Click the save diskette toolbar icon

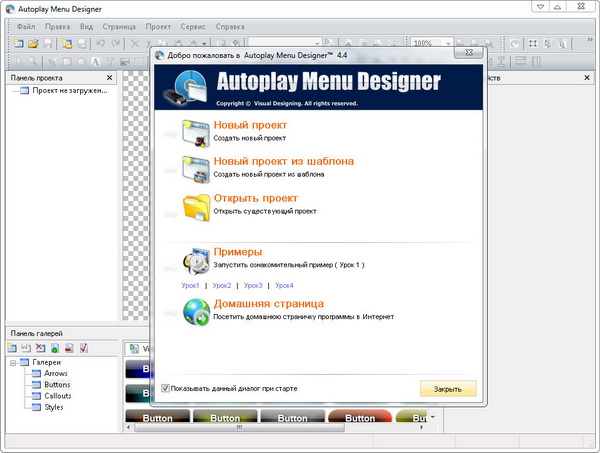[48, 43]
